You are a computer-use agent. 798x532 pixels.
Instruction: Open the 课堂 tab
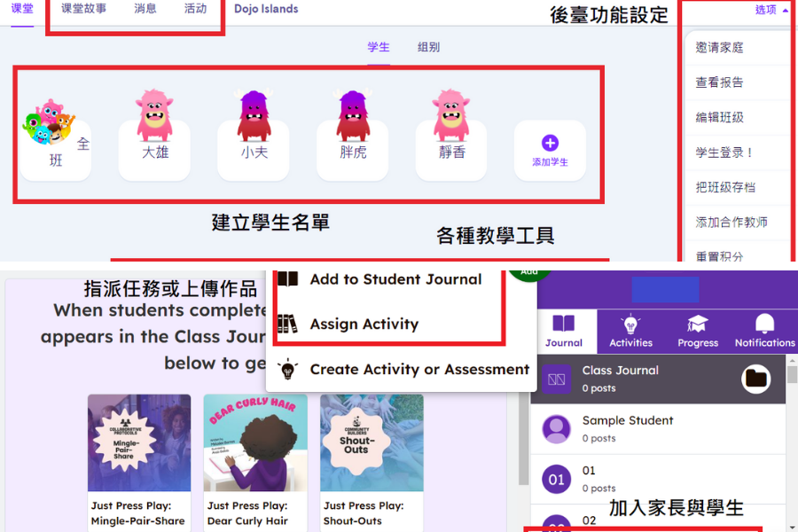click(22, 9)
